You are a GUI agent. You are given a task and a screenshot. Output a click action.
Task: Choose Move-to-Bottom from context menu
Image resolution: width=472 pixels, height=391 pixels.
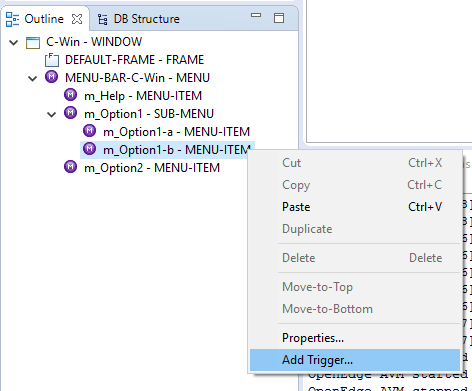(355, 309)
